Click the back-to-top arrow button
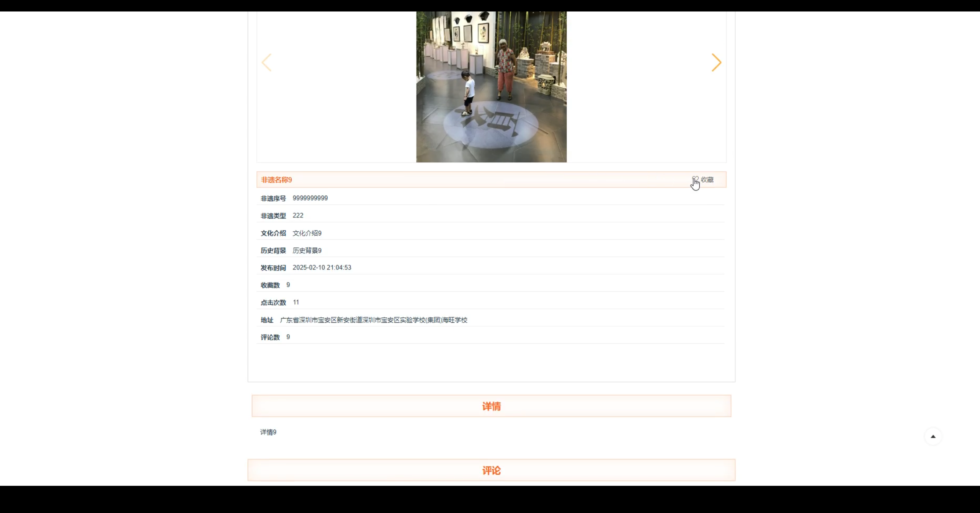The height and width of the screenshot is (513, 980). [933, 436]
